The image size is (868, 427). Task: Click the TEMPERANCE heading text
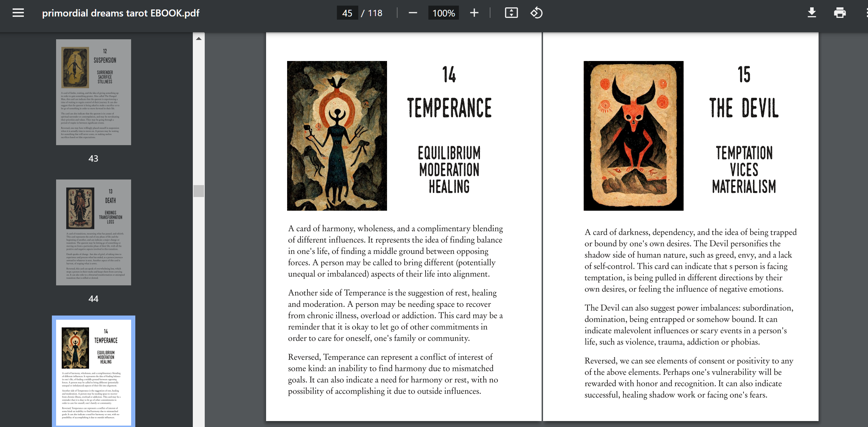449,108
